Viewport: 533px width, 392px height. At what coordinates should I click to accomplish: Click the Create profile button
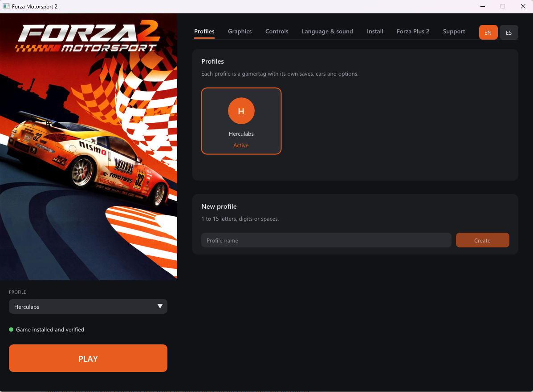pyautogui.click(x=482, y=240)
